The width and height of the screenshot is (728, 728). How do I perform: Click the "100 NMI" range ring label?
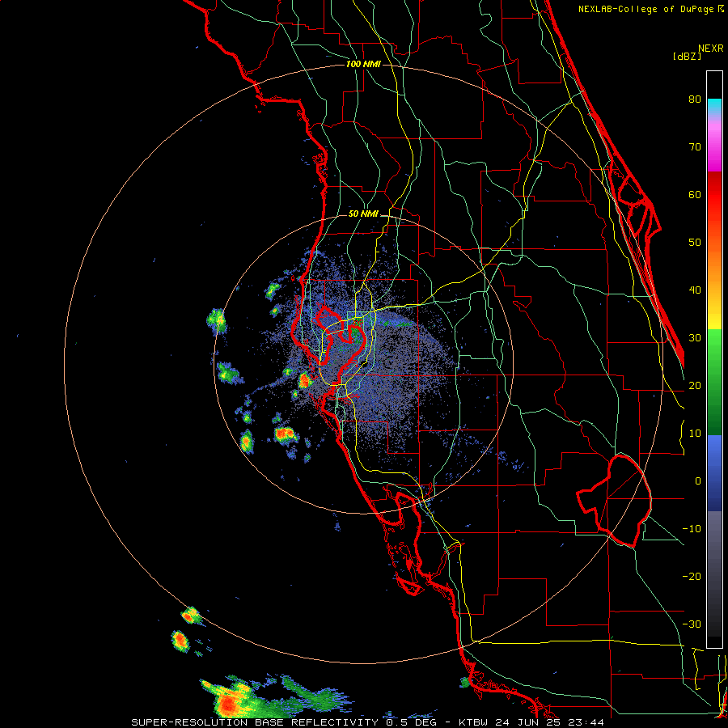pos(363,64)
